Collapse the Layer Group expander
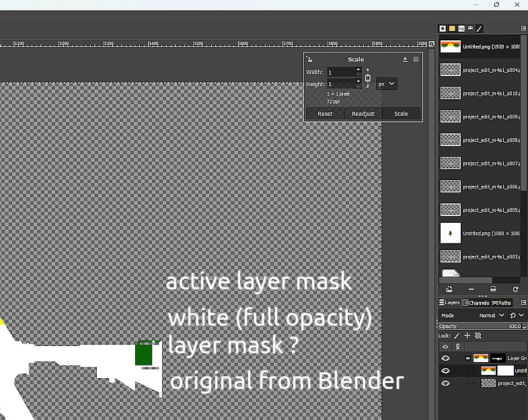This screenshot has height=420, width=528. (x=467, y=358)
